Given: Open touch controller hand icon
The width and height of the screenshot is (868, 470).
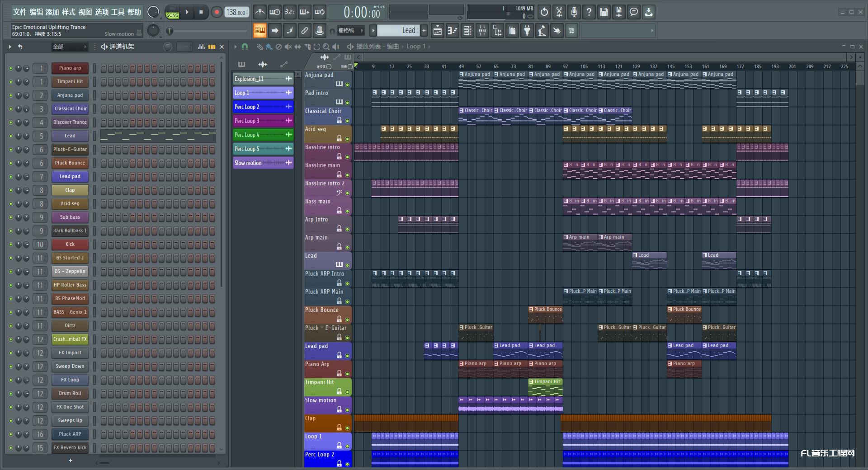Looking at the screenshot, I should pyautogui.click(x=557, y=31).
